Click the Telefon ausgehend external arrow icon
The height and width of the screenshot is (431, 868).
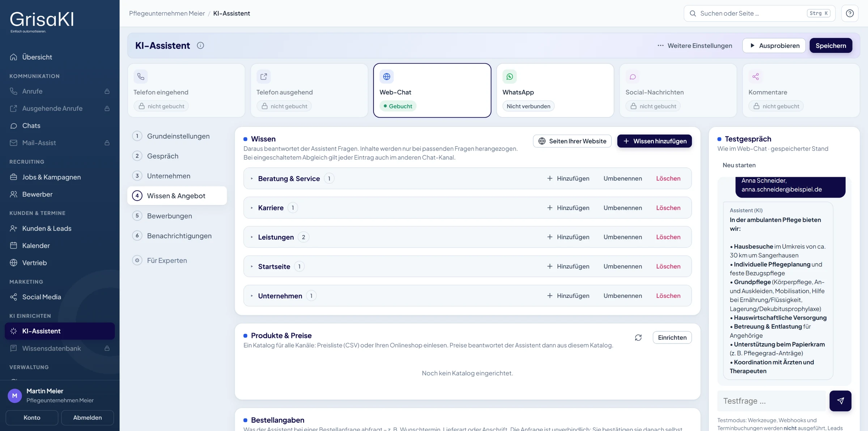tap(264, 77)
